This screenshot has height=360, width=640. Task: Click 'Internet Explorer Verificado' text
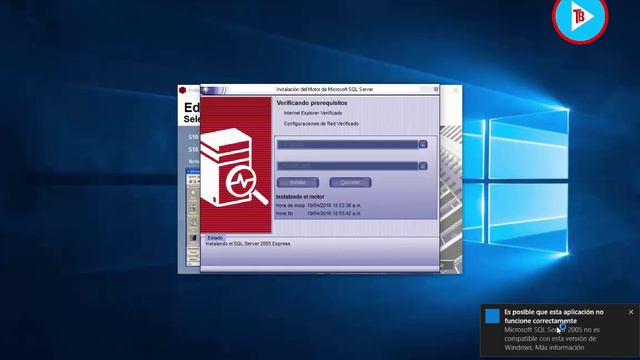click(x=313, y=113)
